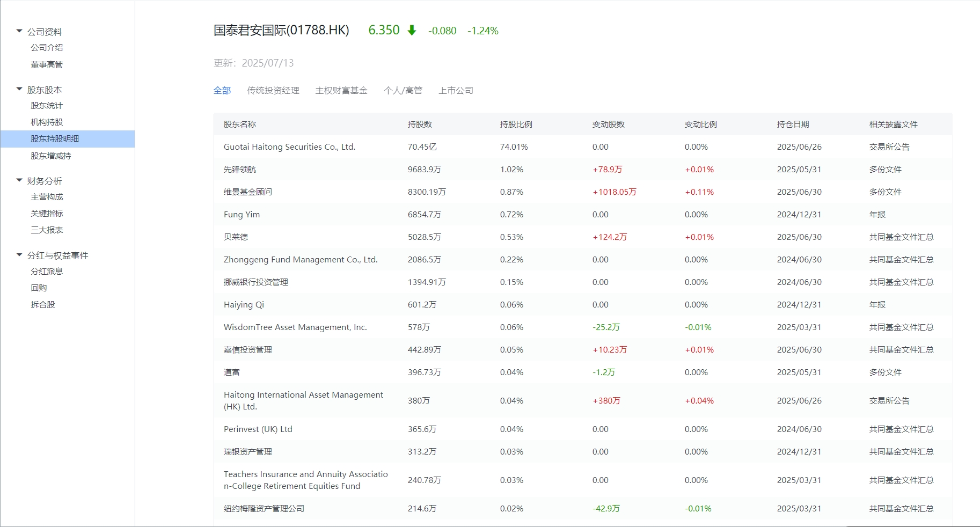Click shareholder name Guotai Haitong Securities Co., Ltd.
Screen dimensions: 980x527
click(x=290, y=147)
